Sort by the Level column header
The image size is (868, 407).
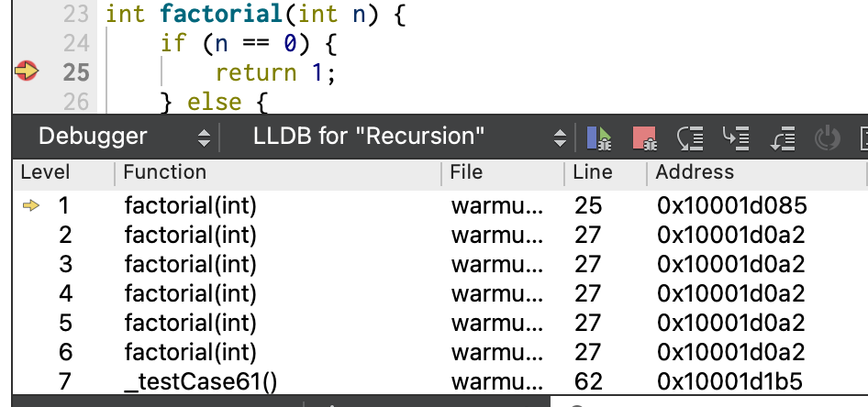click(45, 172)
